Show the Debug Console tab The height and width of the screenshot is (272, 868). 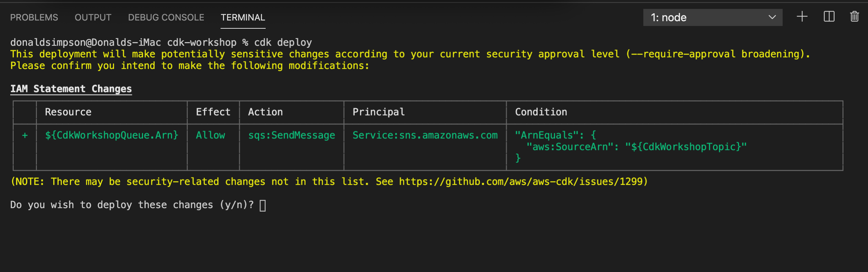click(x=166, y=17)
